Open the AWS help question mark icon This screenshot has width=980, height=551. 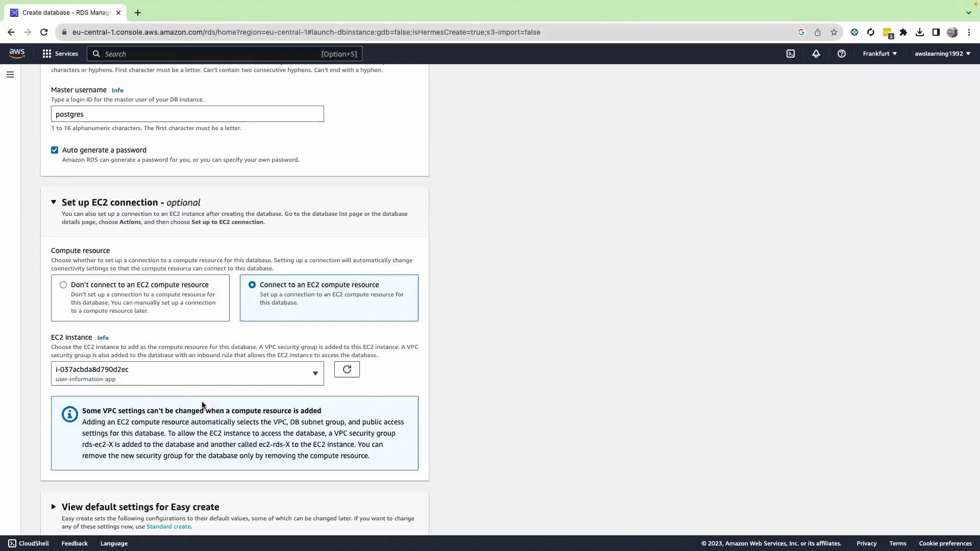pos(841,54)
